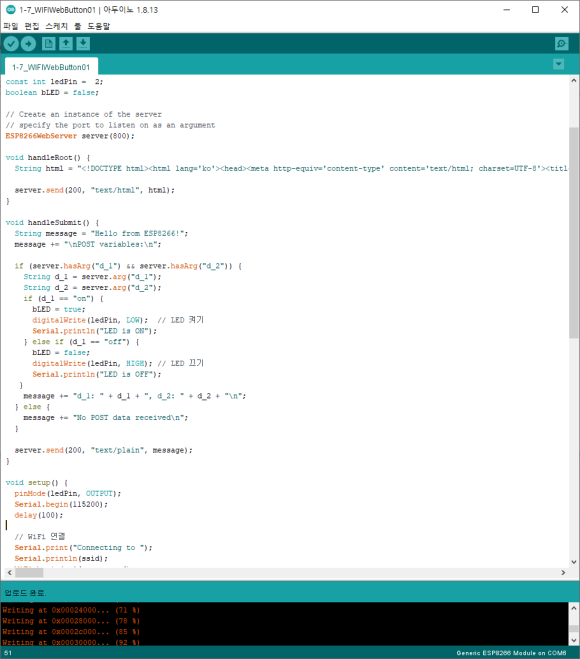This screenshot has height=659, width=580.
Task: Click the Verify checkmark icon
Action: pos(11,44)
